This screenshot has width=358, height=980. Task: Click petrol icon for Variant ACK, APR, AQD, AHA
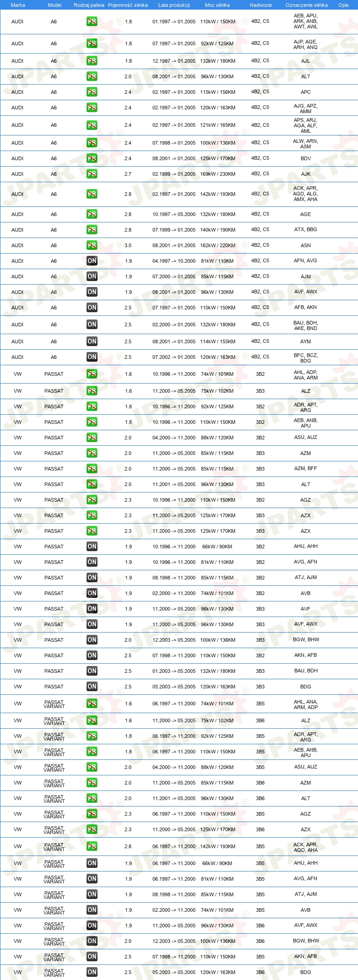92,846
